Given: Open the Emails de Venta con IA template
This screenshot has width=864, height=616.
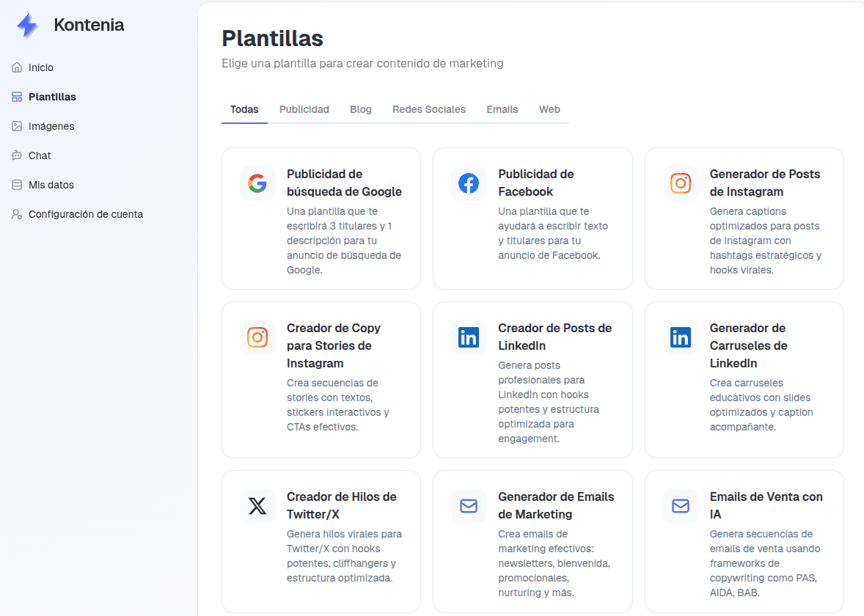Looking at the screenshot, I should (744, 541).
